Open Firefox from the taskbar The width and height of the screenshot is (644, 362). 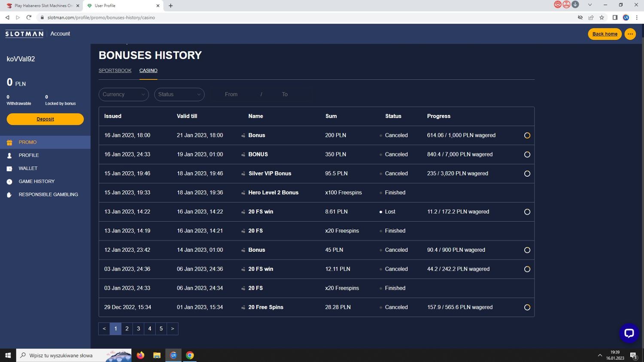pyautogui.click(x=140, y=355)
